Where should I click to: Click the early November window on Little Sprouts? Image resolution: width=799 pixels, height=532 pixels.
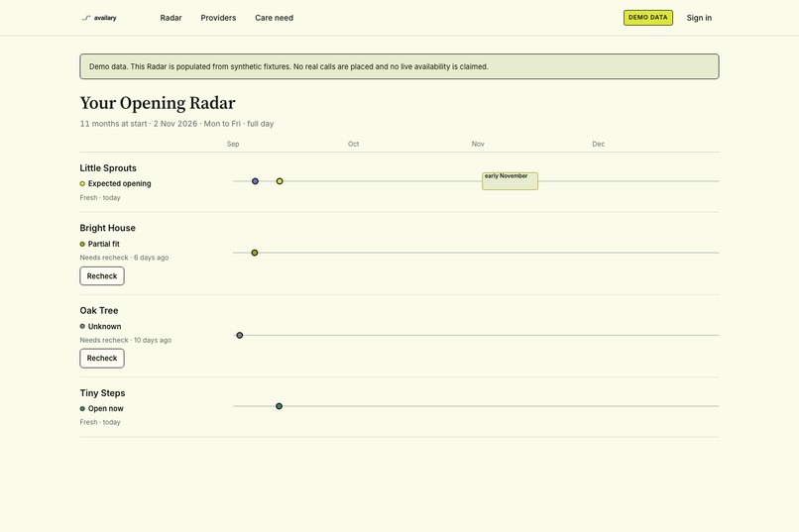pos(511,181)
